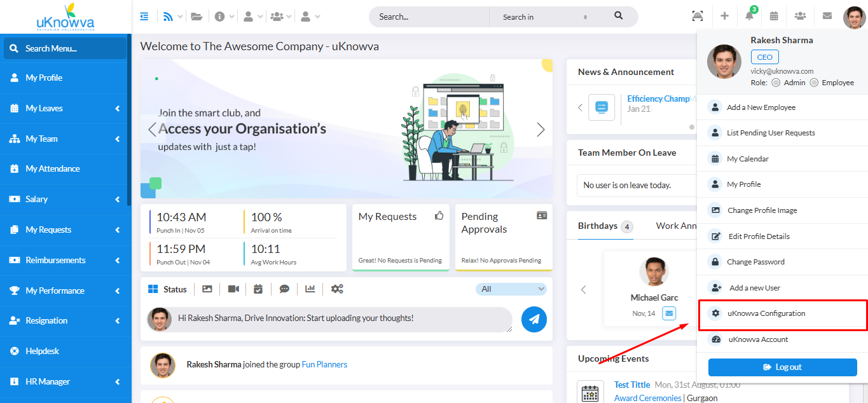
Task: Click the Search Menu field in sidebar
Action: point(65,48)
